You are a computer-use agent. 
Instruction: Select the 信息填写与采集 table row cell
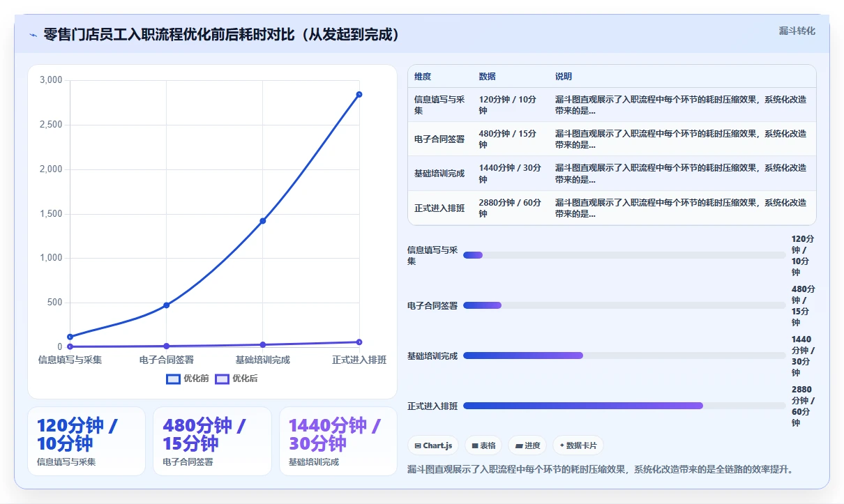pyautogui.click(x=439, y=105)
